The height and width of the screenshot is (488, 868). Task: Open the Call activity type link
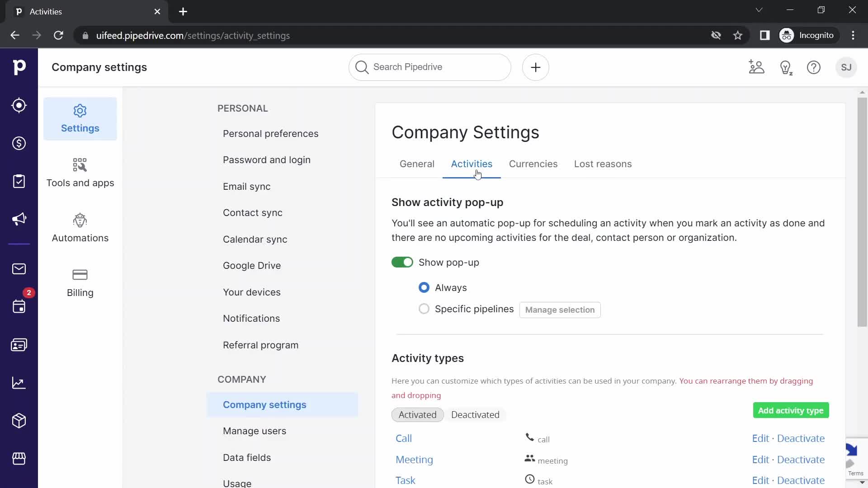click(404, 439)
